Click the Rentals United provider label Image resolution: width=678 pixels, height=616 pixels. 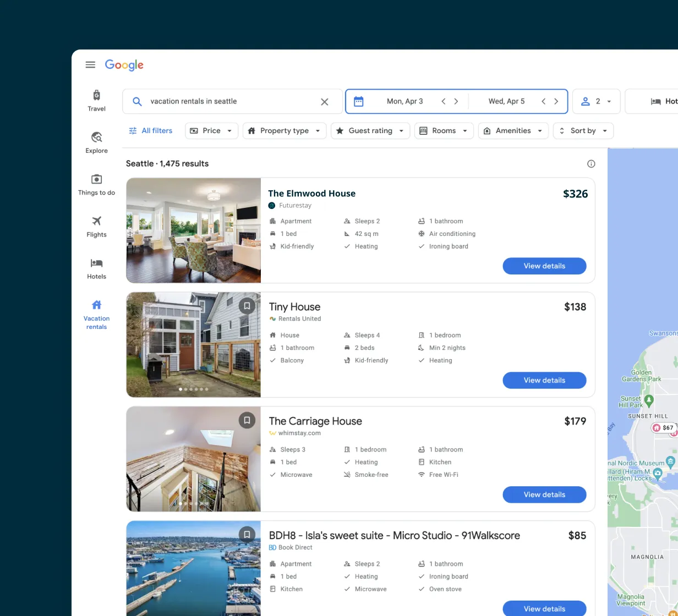click(x=295, y=319)
